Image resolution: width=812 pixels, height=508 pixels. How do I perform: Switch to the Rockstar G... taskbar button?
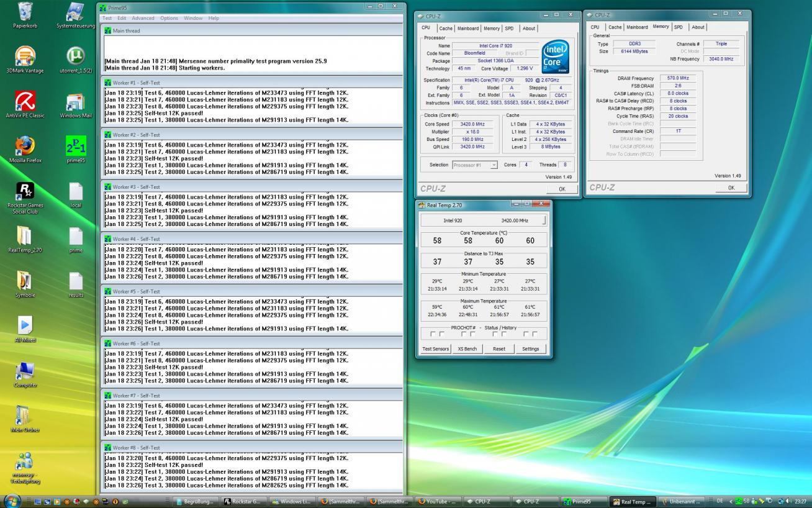click(243, 502)
